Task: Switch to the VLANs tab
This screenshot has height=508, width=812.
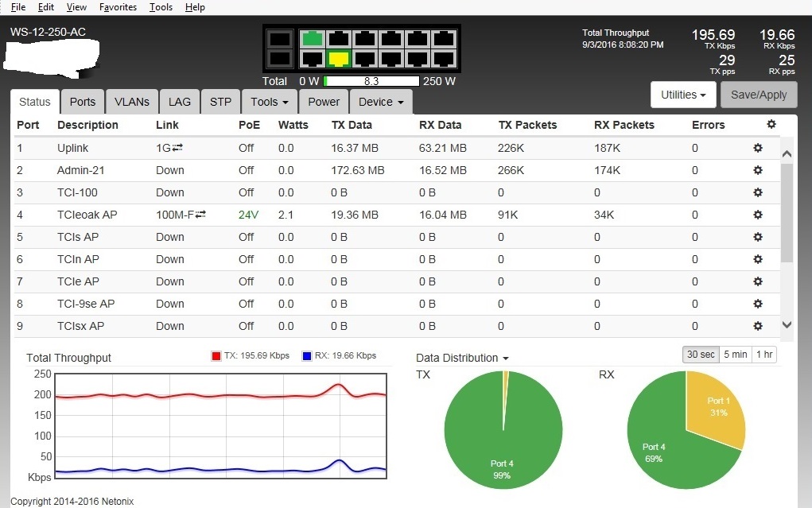Action: pos(131,102)
